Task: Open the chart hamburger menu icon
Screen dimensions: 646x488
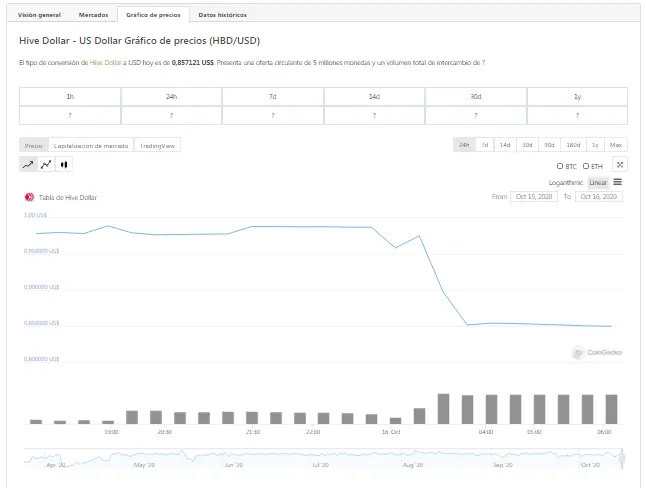Action: pos(617,182)
